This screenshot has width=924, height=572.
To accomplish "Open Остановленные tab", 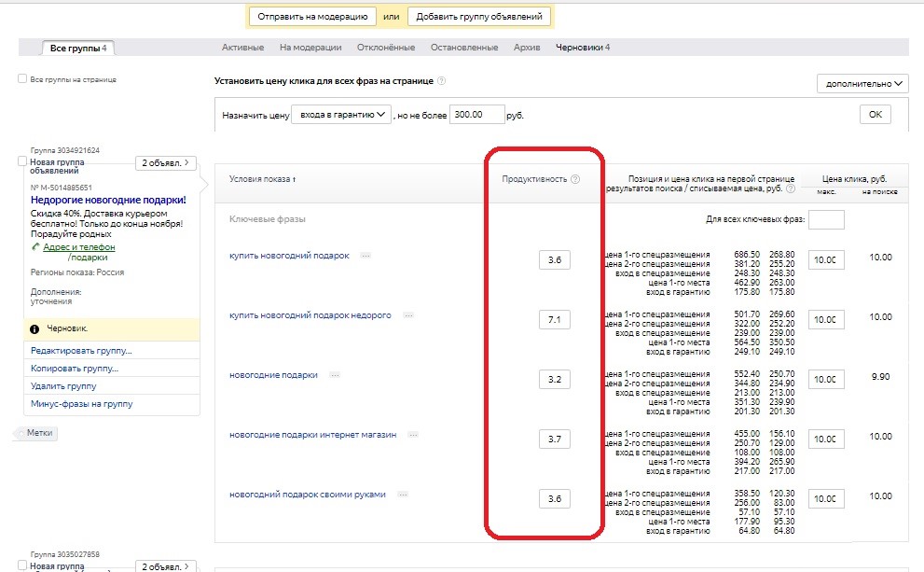I will (x=464, y=48).
